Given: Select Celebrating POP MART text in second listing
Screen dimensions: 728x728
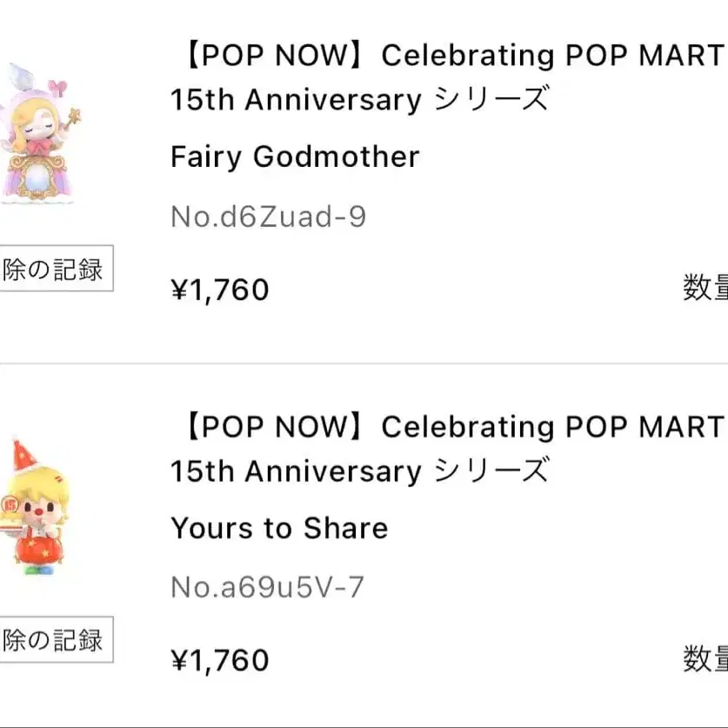Looking at the screenshot, I should click(x=552, y=427).
